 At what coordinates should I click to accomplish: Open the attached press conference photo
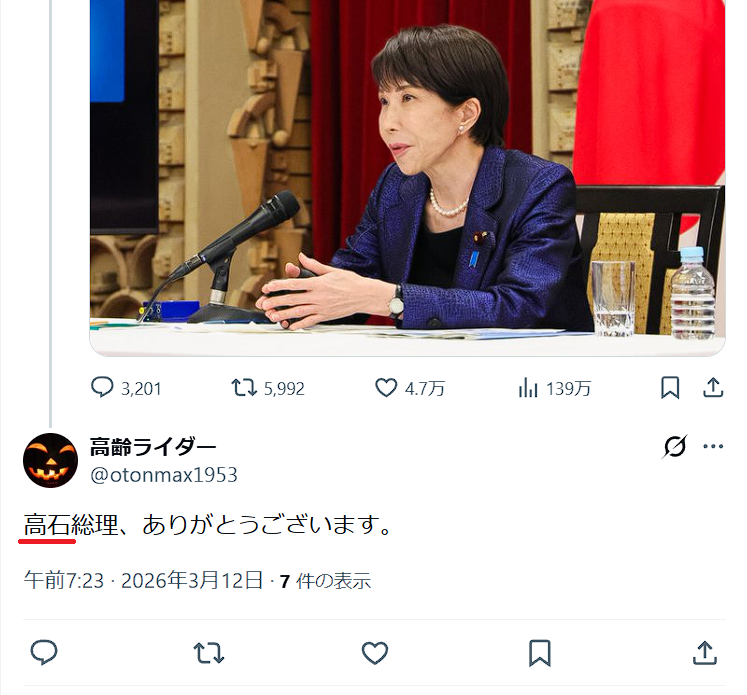pos(407,177)
